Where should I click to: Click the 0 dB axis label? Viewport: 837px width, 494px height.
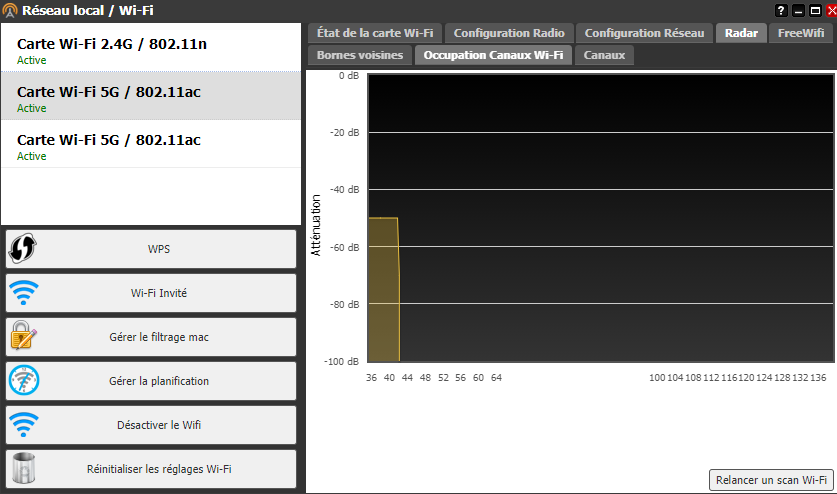(349, 76)
